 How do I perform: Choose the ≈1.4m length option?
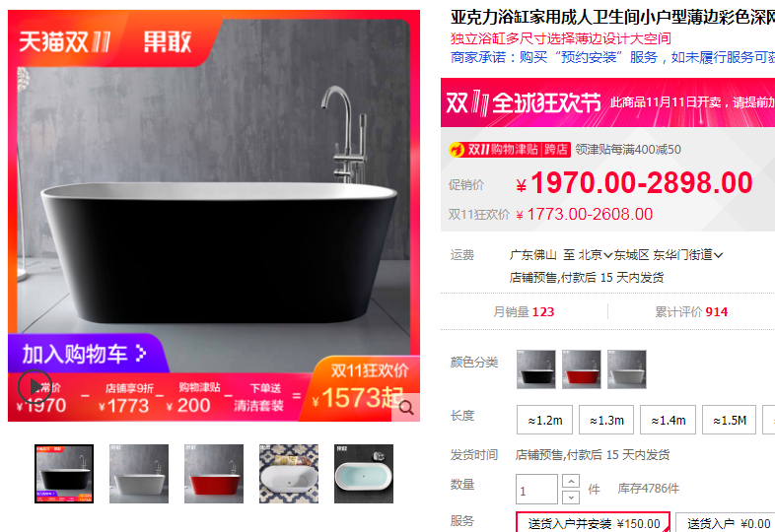[668, 420]
